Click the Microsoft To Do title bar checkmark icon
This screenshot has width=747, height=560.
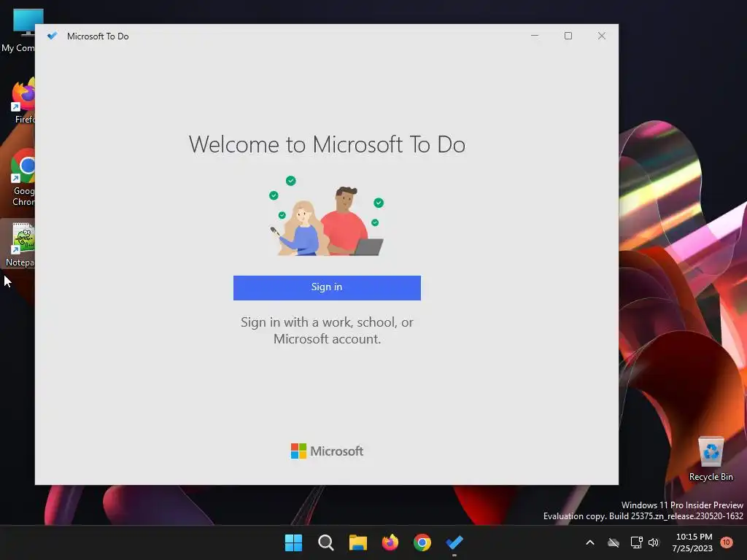click(53, 36)
